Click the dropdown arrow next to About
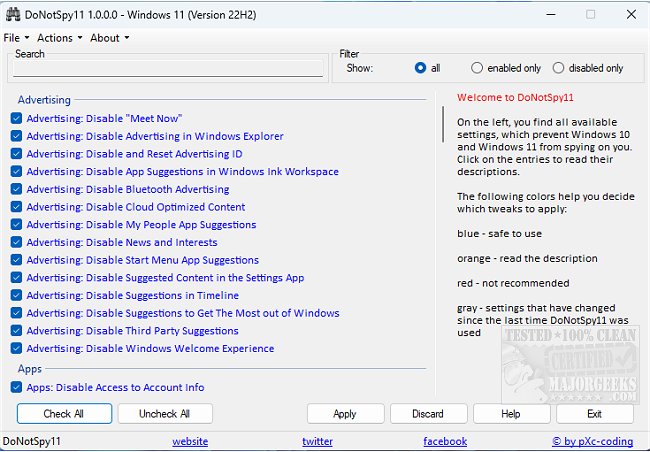Image resolution: width=650 pixels, height=452 pixels. tap(127, 38)
